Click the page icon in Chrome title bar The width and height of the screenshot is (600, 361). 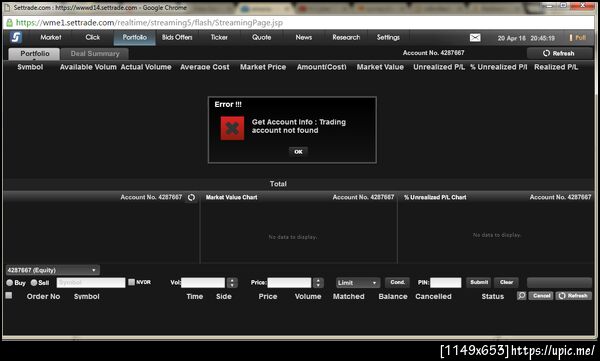pyautogui.click(x=7, y=8)
